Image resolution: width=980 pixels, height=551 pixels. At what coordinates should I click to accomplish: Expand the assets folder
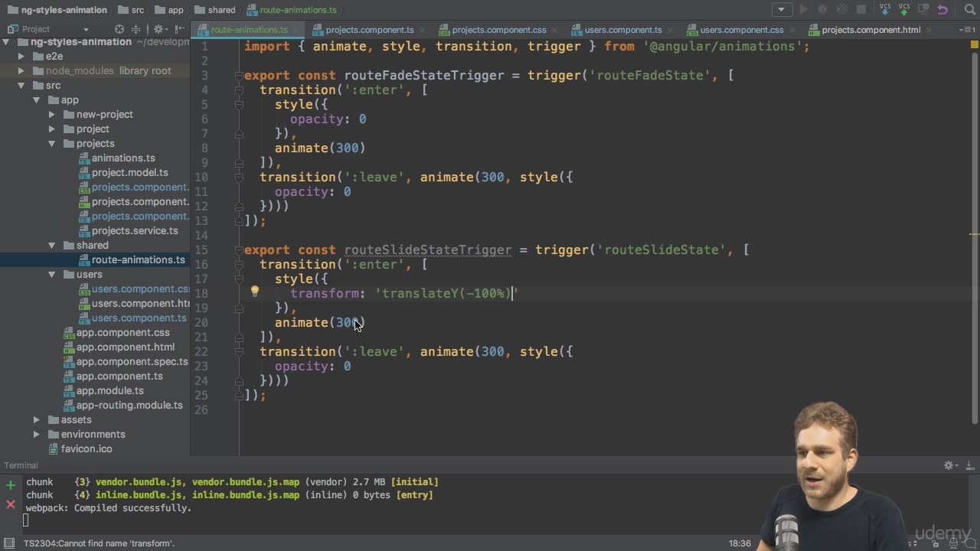tap(37, 419)
